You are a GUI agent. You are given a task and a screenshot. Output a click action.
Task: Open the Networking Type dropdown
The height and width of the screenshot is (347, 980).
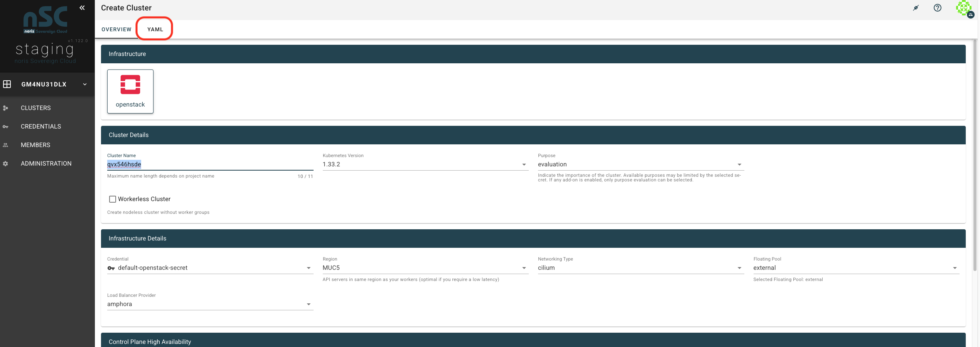coord(641,268)
